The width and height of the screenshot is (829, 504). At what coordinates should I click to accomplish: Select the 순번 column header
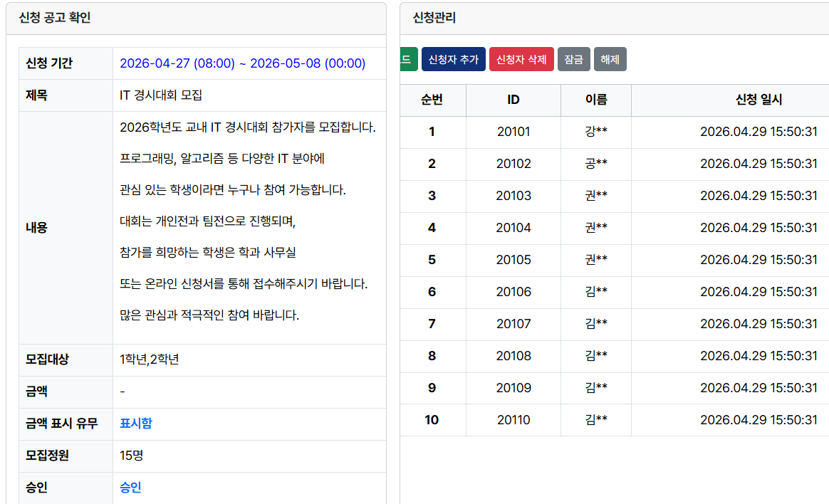(x=432, y=100)
